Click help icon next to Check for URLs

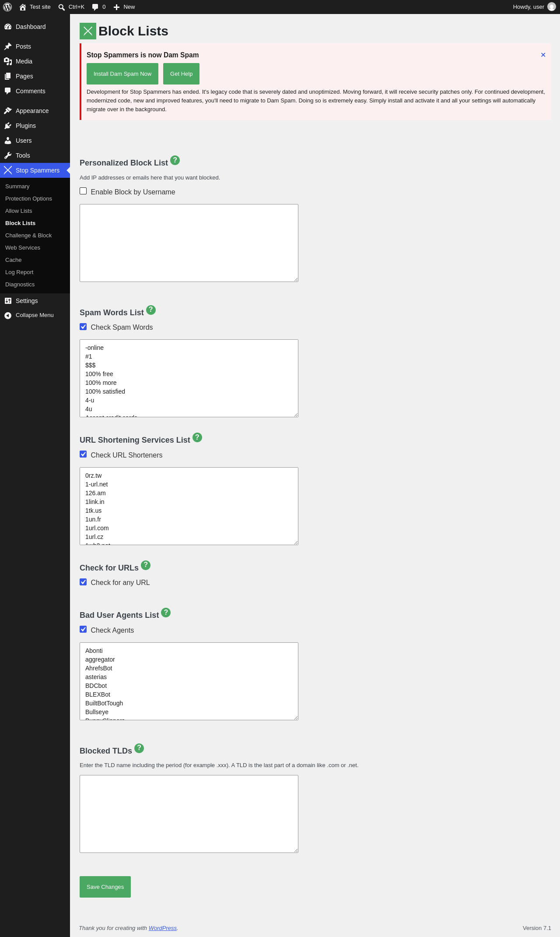[x=146, y=565]
